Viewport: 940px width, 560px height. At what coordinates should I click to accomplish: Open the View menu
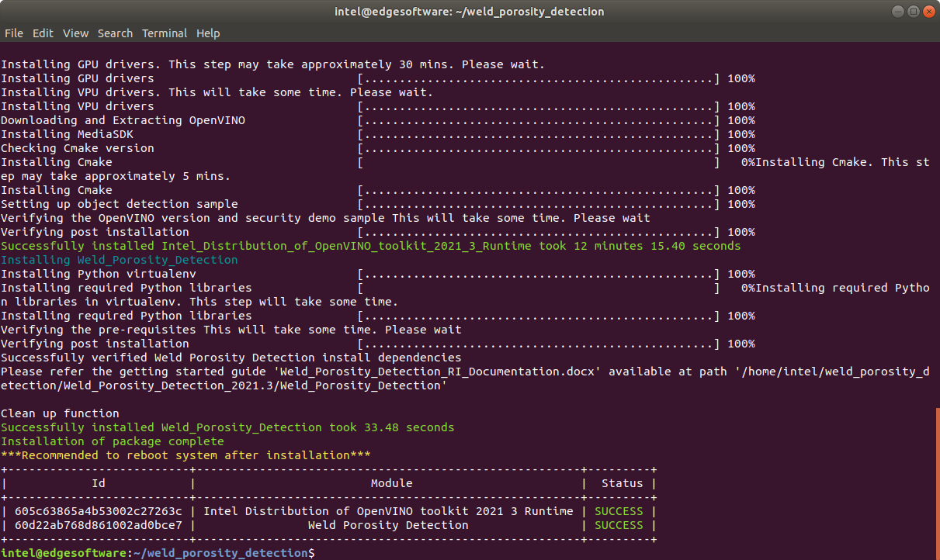click(75, 33)
